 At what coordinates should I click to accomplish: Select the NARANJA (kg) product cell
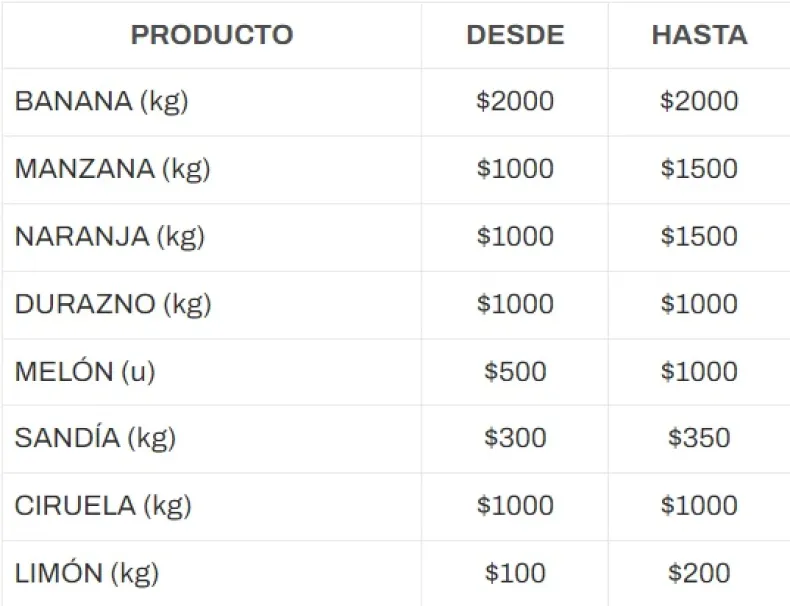(x=110, y=236)
